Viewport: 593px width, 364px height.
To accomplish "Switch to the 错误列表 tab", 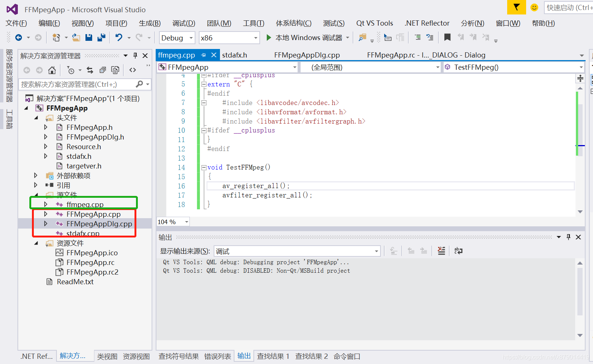I will coord(218,357).
